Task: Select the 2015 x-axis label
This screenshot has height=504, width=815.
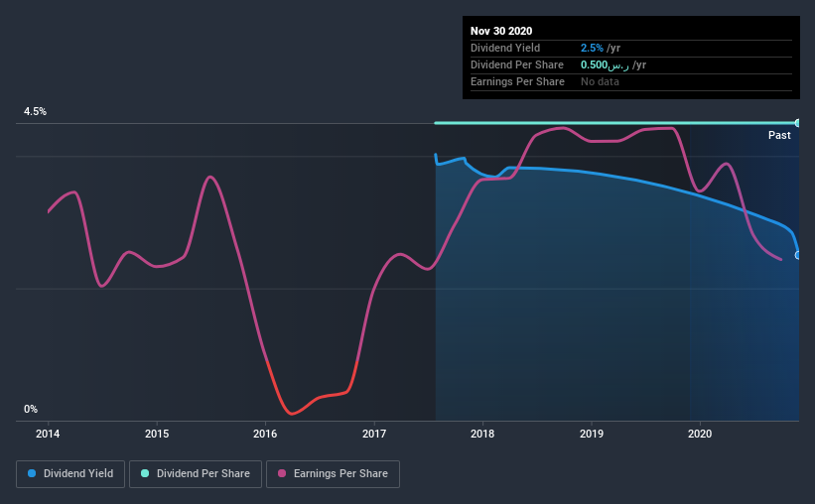Action: pyautogui.click(x=157, y=434)
